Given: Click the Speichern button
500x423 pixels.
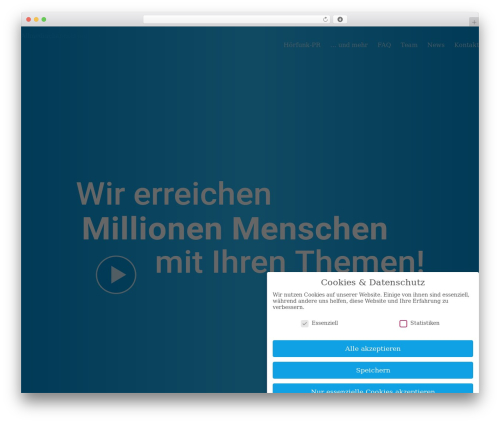Looking at the screenshot, I should coord(373,370).
